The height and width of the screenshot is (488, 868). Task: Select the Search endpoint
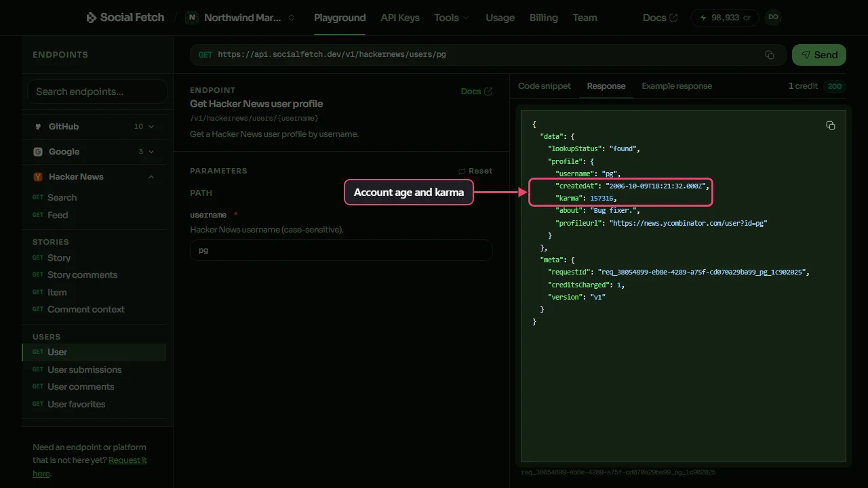[x=94, y=198]
